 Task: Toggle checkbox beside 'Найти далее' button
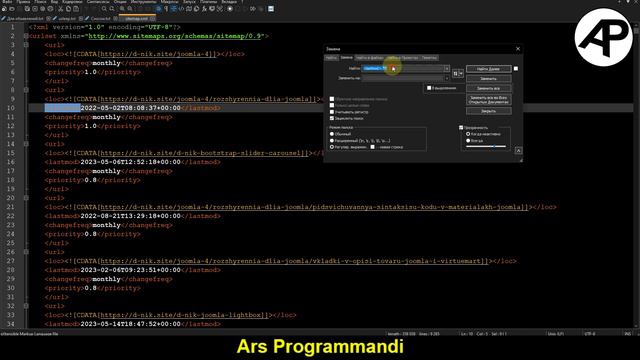pyautogui.click(x=516, y=69)
